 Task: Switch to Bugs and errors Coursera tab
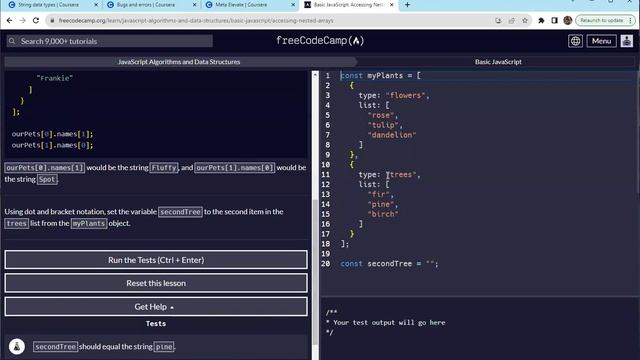146,5
